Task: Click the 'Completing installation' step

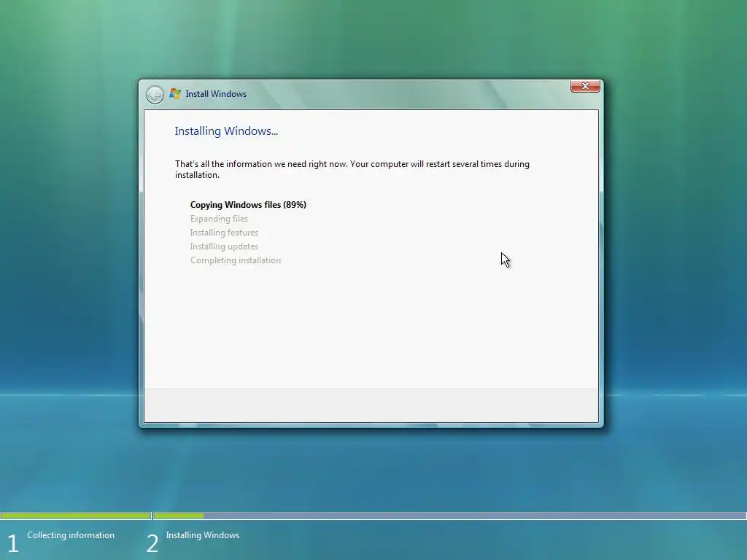Action: tap(236, 260)
